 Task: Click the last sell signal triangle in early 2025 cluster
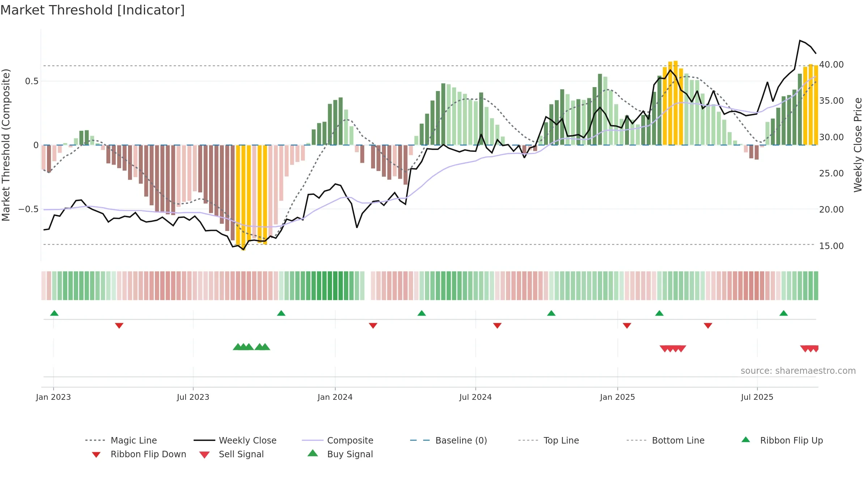tap(681, 348)
